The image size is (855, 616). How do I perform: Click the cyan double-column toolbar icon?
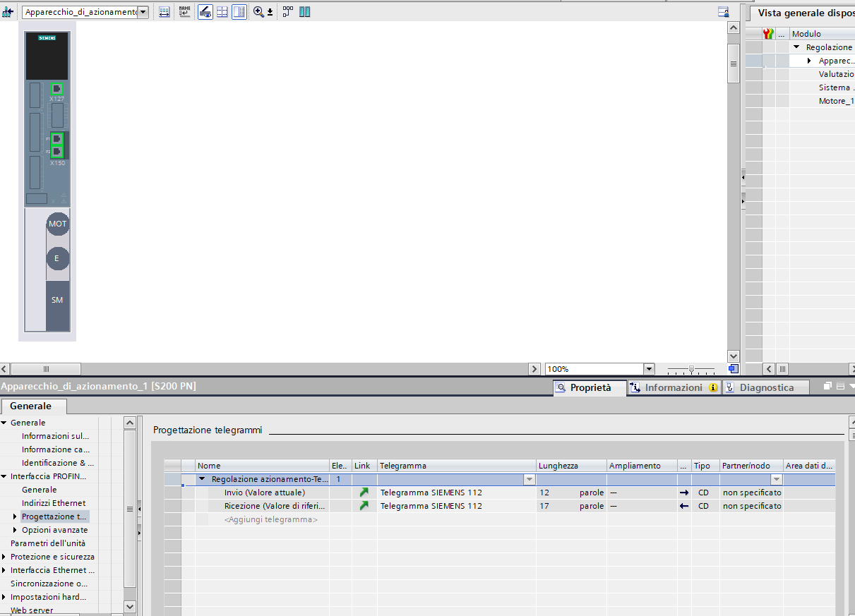tap(305, 12)
